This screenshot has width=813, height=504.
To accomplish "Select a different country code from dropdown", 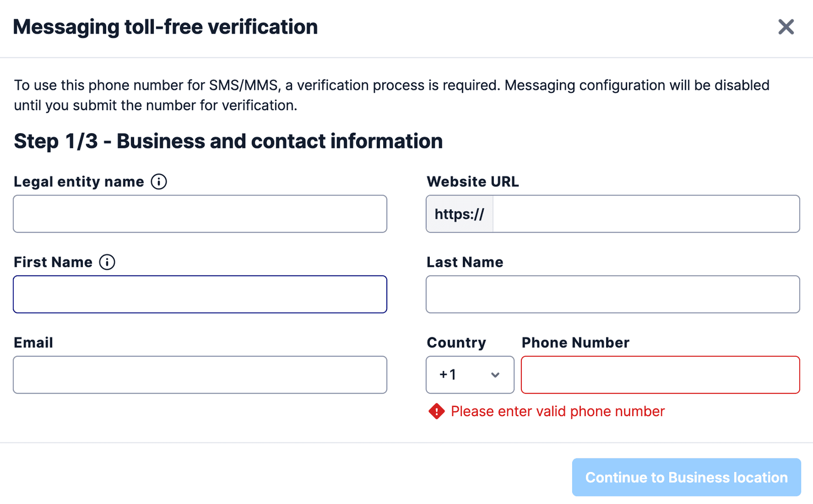I will pos(470,375).
